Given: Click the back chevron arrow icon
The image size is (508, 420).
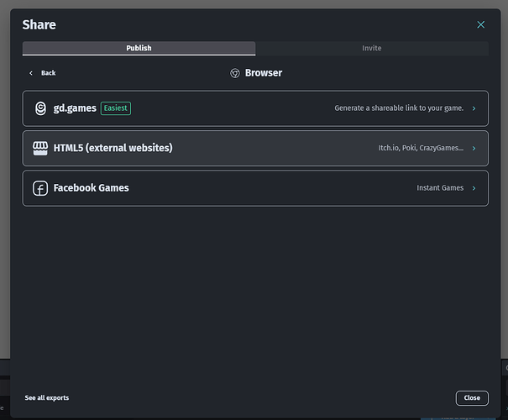Looking at the screenshot, I should (31, 73).
